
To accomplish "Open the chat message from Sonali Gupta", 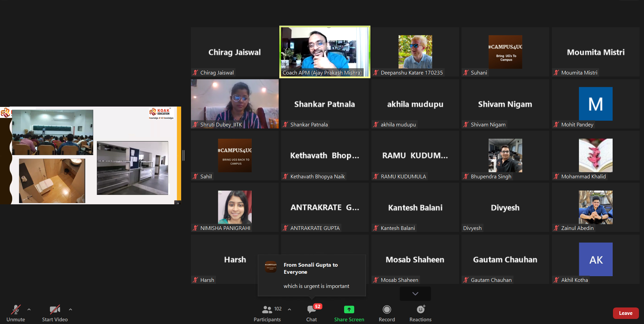I will [x=311, y=275].
